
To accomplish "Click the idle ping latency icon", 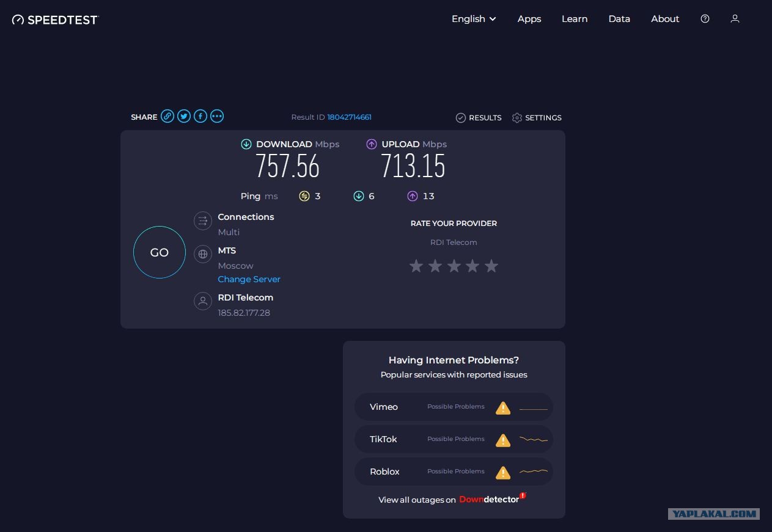I will point(304,196).
